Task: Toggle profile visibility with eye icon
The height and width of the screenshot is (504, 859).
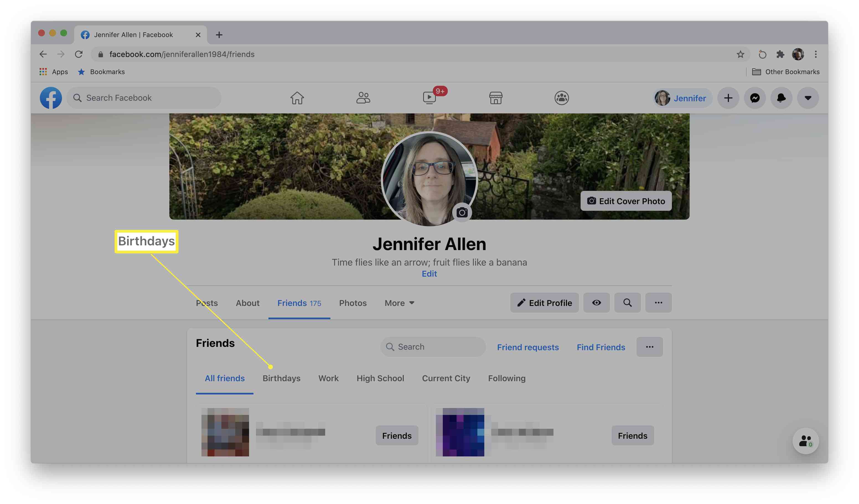Action: 596,302
